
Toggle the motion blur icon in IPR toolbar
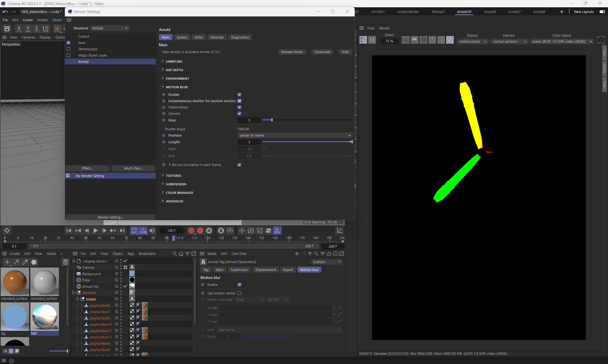pyautogui.click(x=450, y=40)
